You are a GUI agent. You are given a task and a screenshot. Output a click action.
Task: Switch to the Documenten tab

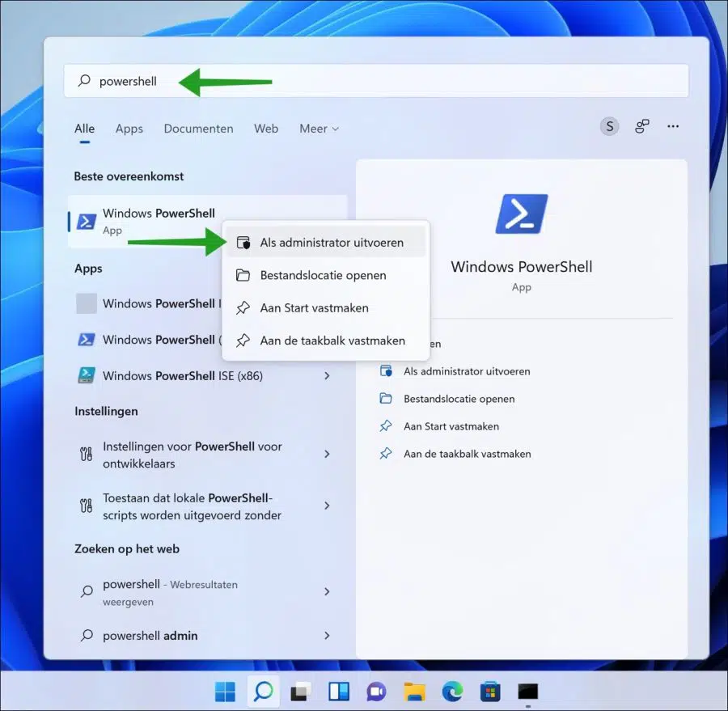(x=199, y=129)
